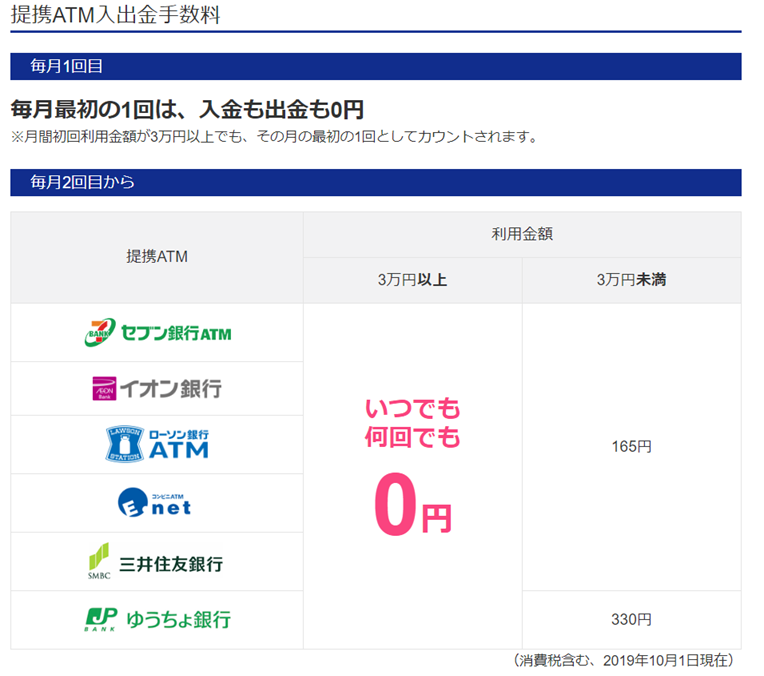Click the 毎月1回目 section header
Image resolution: width=764 pixels, height=676 pixels.
(x=376, y=66)
